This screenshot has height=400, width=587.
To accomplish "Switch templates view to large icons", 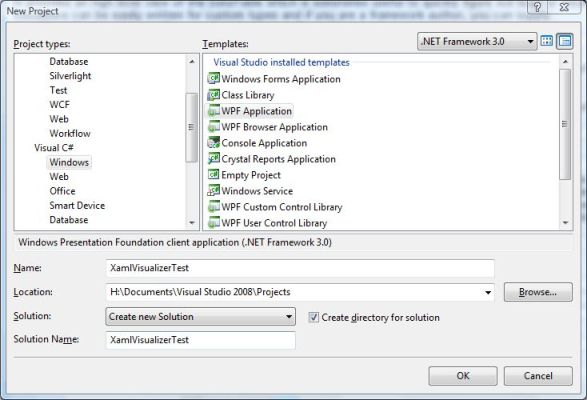I will 547,41.
